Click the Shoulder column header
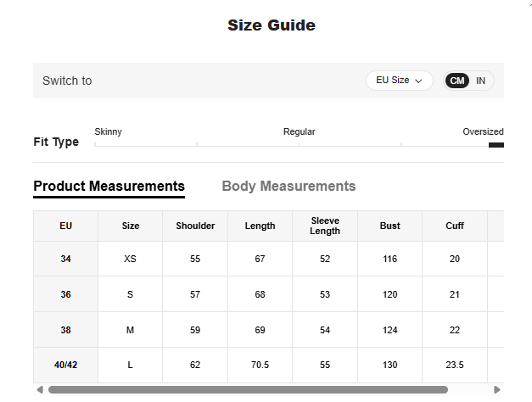Viewport: 532px width, 402px height. point(195,226)
